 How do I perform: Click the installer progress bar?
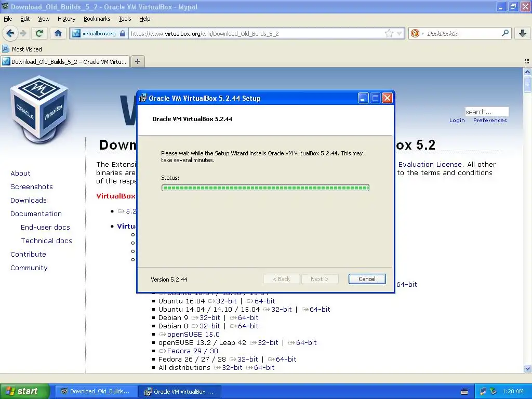click(x=265, y=188)
